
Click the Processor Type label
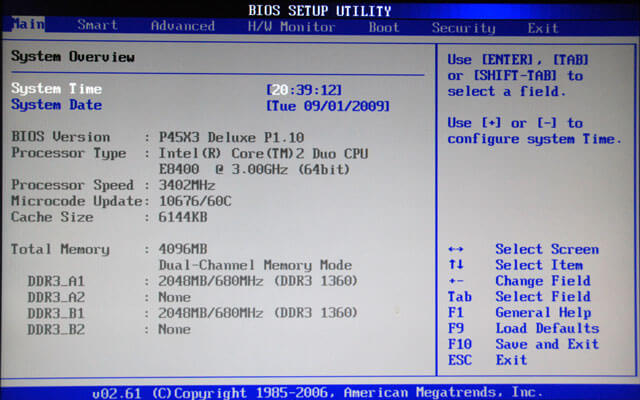pyautogui.click(x=69, y=153)
